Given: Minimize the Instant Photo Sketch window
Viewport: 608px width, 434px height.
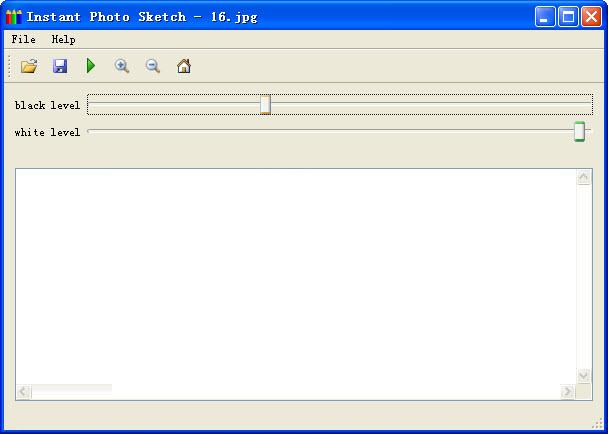Looking at the screenshot, I should point(545,17).
